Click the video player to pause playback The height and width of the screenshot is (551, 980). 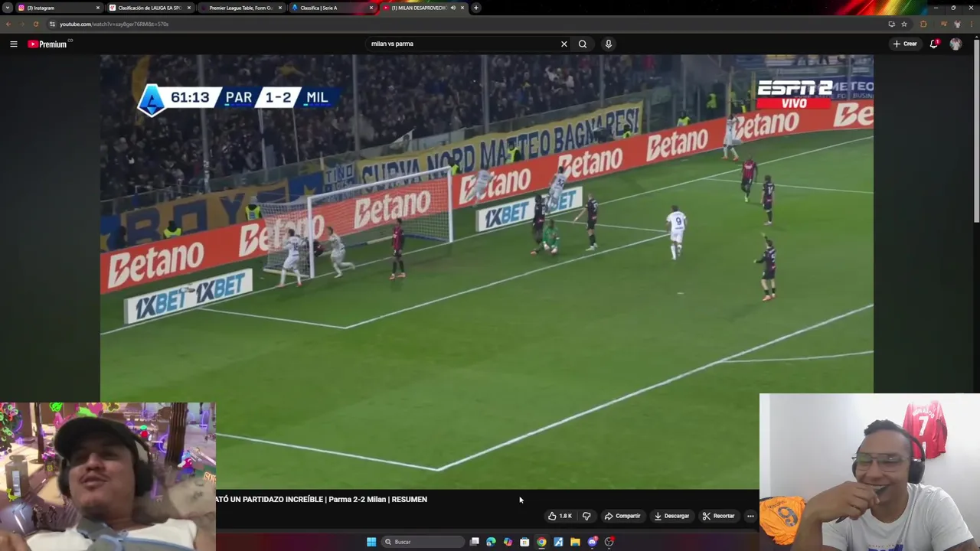coord(487,272)
